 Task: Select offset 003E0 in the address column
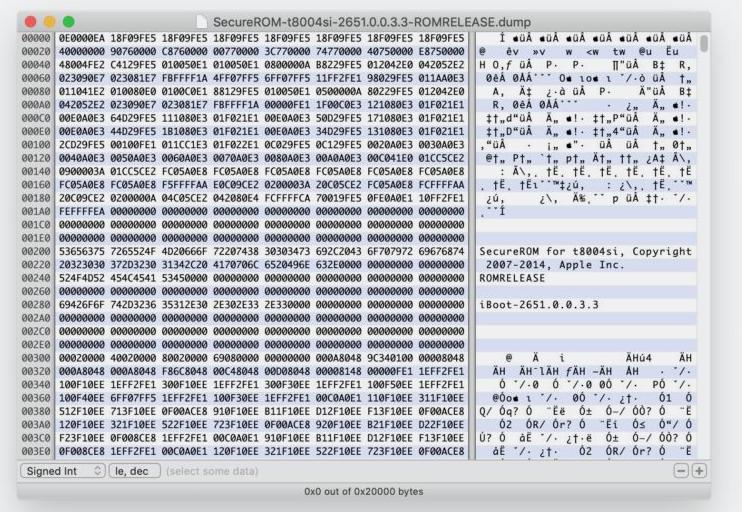36,451
